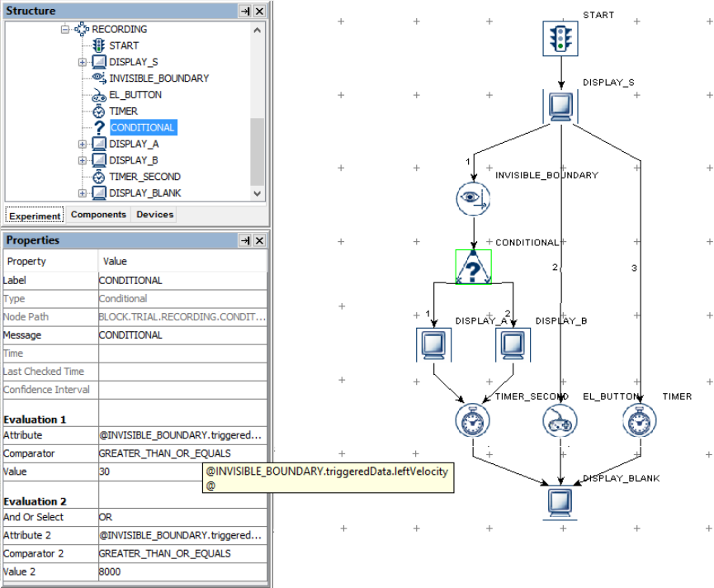Select the DISPLAY_BLANK screen node in the graph
Viewport: 714px width, 588px height.
point(560,504)
